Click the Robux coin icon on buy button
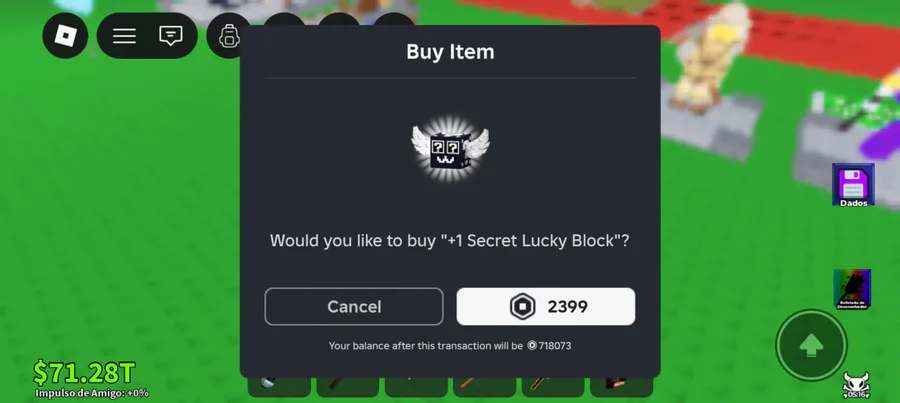 tap(522, 307)
